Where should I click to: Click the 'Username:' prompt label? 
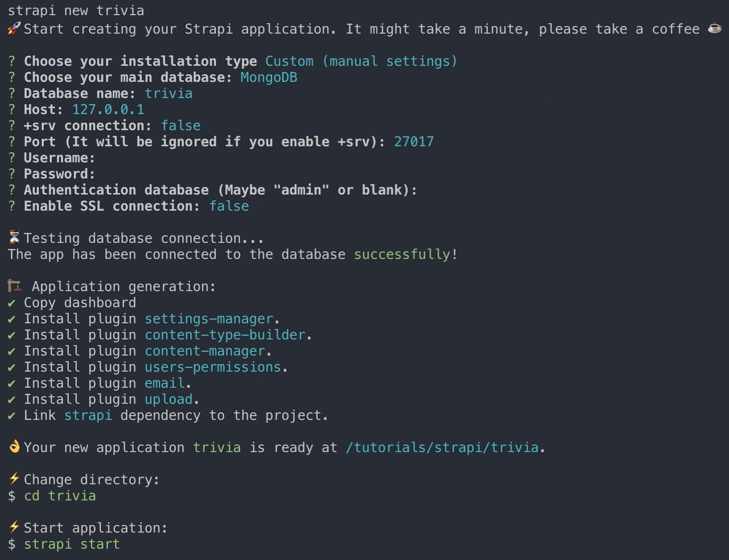pyautogui.click(x=60, y=158)
